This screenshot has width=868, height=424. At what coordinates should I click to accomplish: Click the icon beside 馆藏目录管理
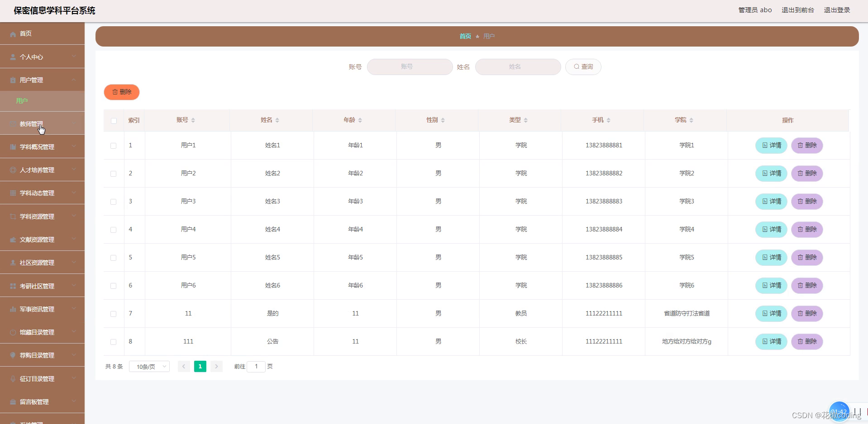[13, 332]
